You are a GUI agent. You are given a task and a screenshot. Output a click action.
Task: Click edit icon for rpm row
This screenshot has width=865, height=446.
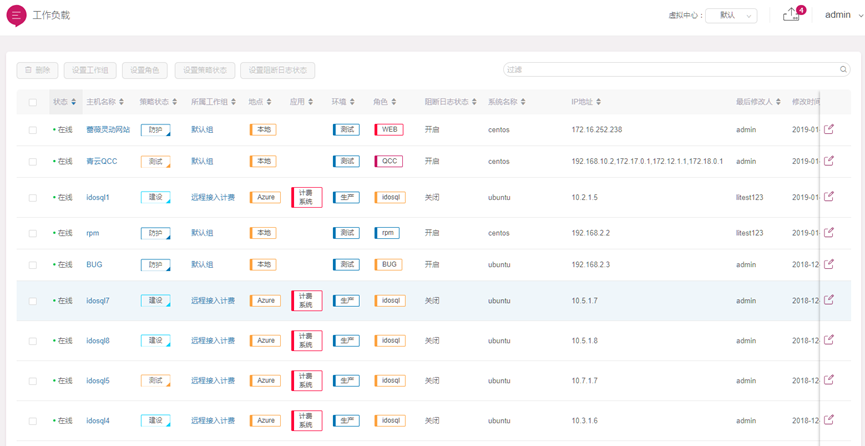(829, 233)
